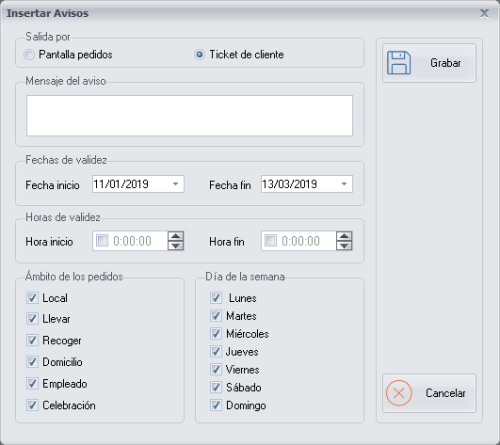
Task: Click the floppy disk save icon
Action: tap(399, 63)
